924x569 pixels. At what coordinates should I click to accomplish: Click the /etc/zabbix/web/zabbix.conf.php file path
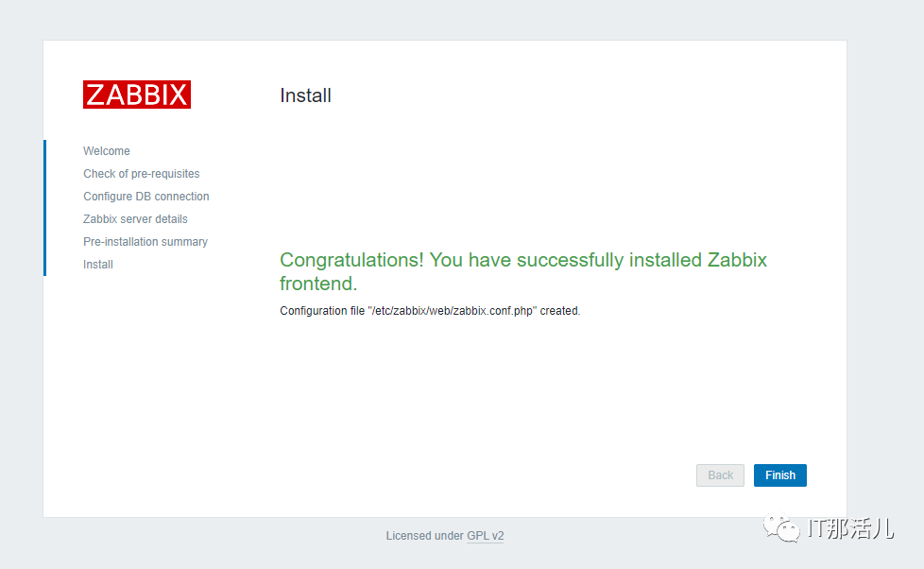[452, 311]
